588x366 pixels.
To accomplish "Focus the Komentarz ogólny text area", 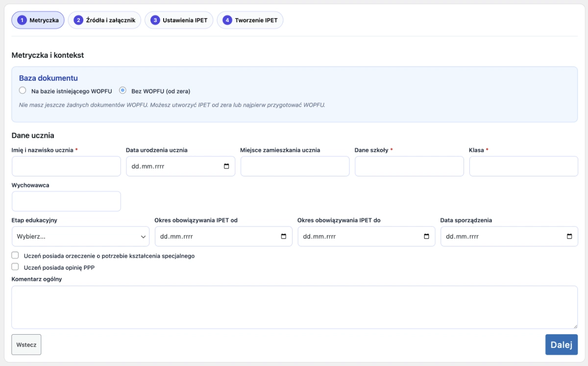I will [294, 307].
